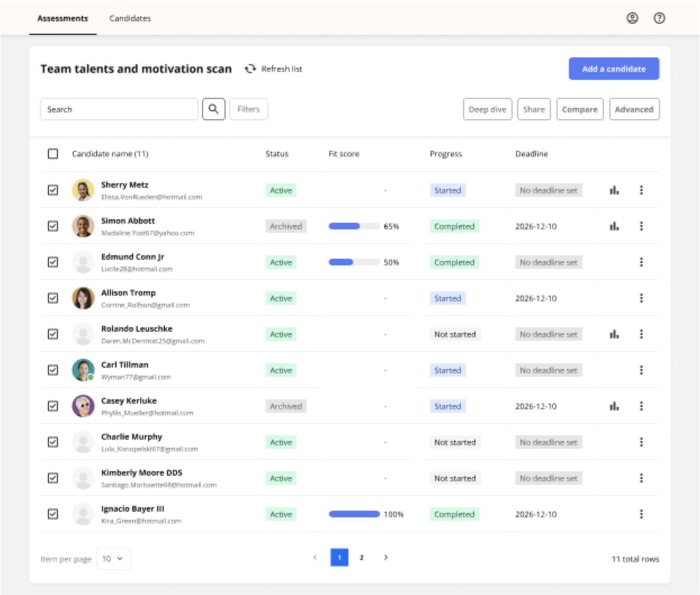
Task: Expand the items per page dropdown
Action: click(x=113, y=558)
